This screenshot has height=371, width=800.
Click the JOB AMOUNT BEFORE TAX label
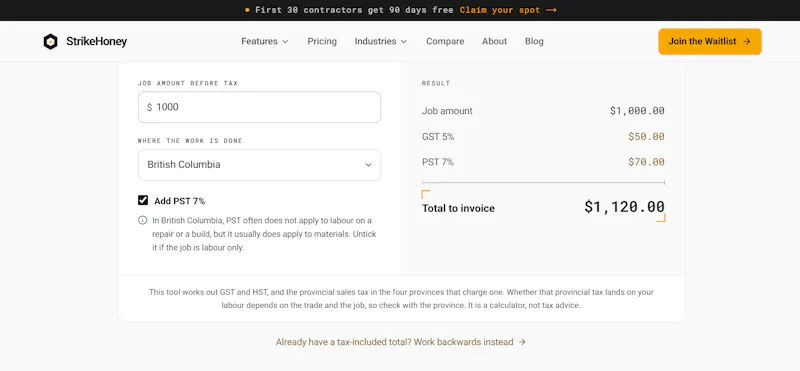pos(188,83)
